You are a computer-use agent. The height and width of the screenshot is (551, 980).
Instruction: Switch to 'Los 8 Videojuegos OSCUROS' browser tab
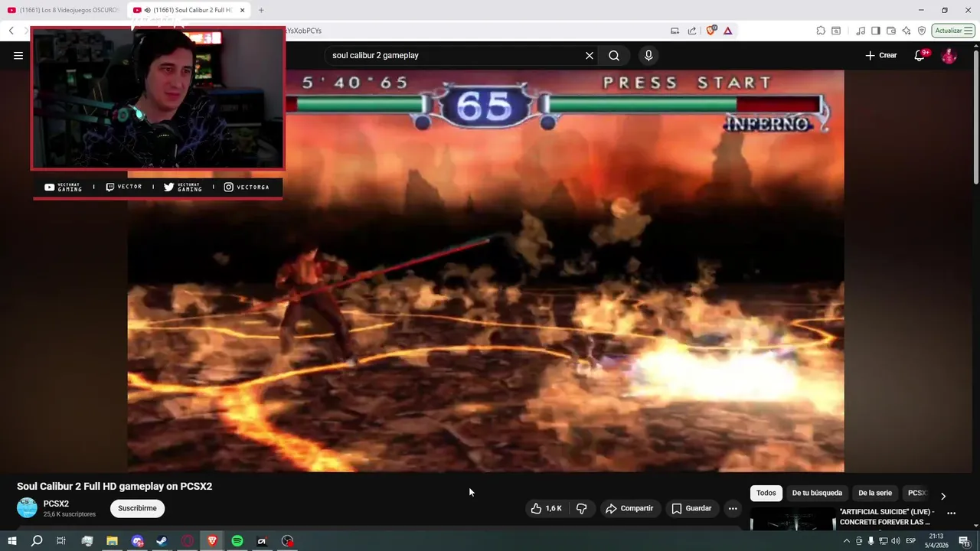(x=63, y=10)
